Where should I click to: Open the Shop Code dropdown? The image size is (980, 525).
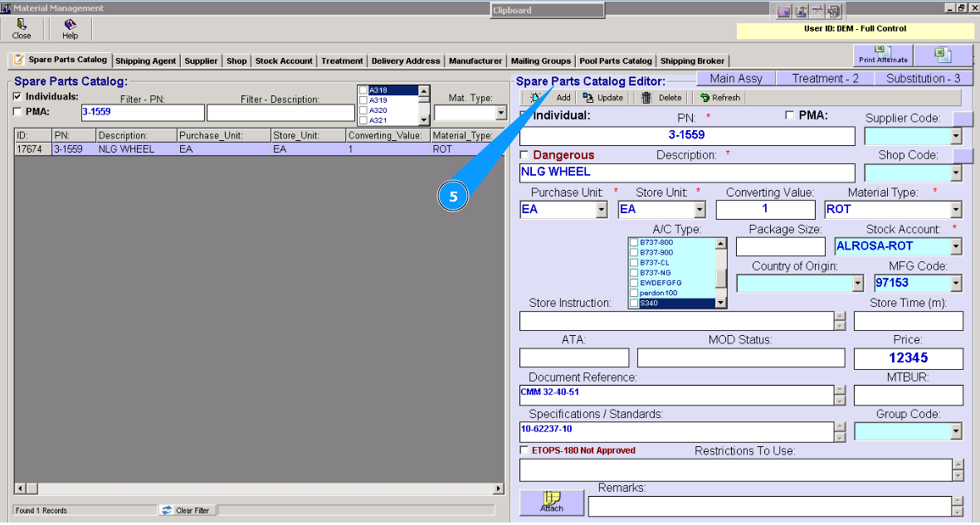(x=956, y=173)
